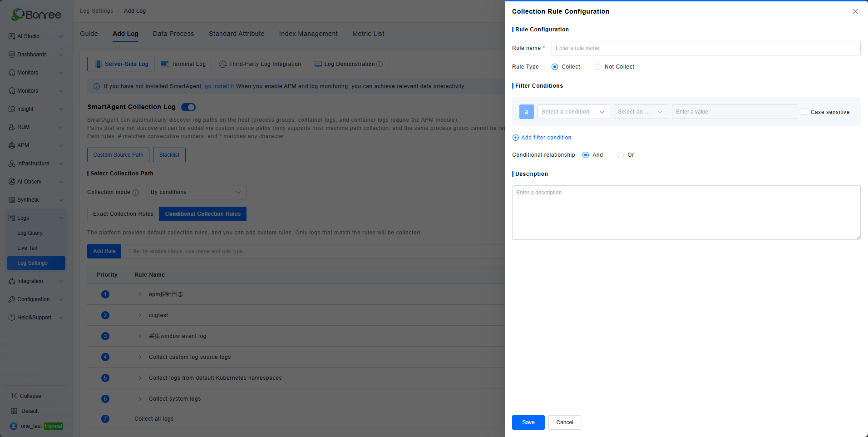Viewport: 868px width, 437px height.
Task: Open the Metric List tab
Action: 368,34
